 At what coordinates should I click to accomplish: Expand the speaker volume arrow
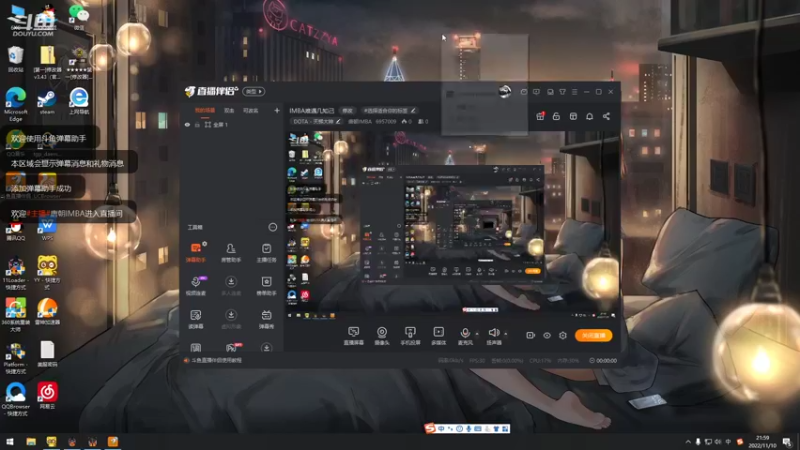pyautogui.click(x=506, y=334)
